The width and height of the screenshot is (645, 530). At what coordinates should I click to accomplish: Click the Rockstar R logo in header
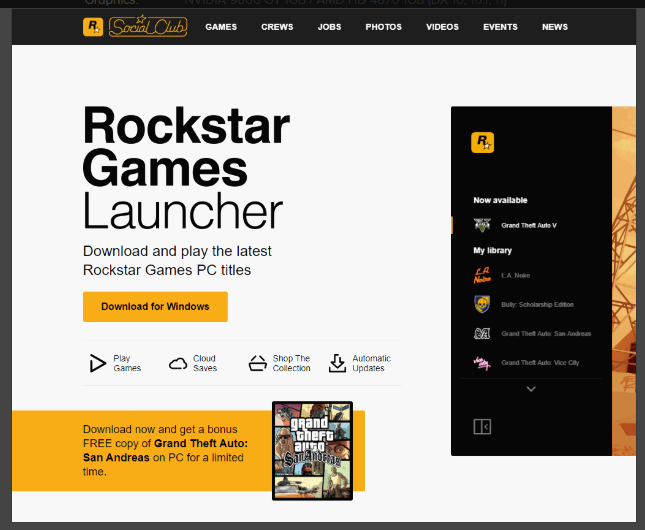93,27
